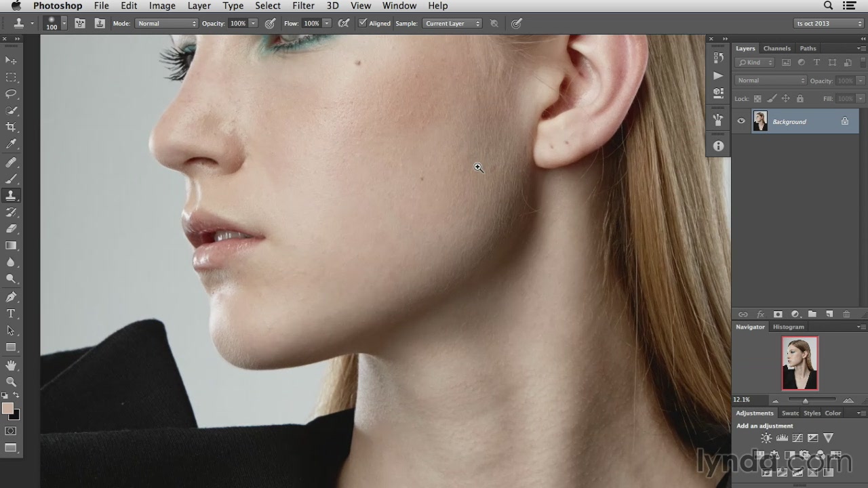Open the Info panel icon
868x488 pixels.
(718, 146)
